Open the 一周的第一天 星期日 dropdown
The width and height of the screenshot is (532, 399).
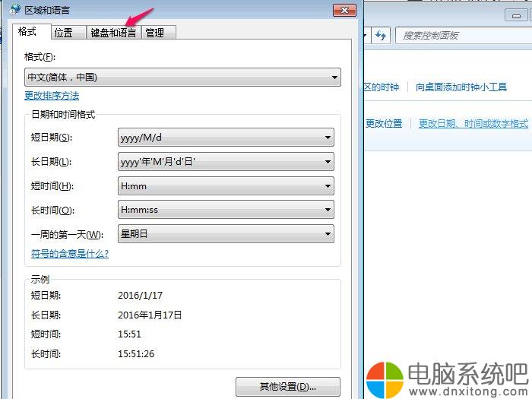pyautogui.click(x=226, y=234)
